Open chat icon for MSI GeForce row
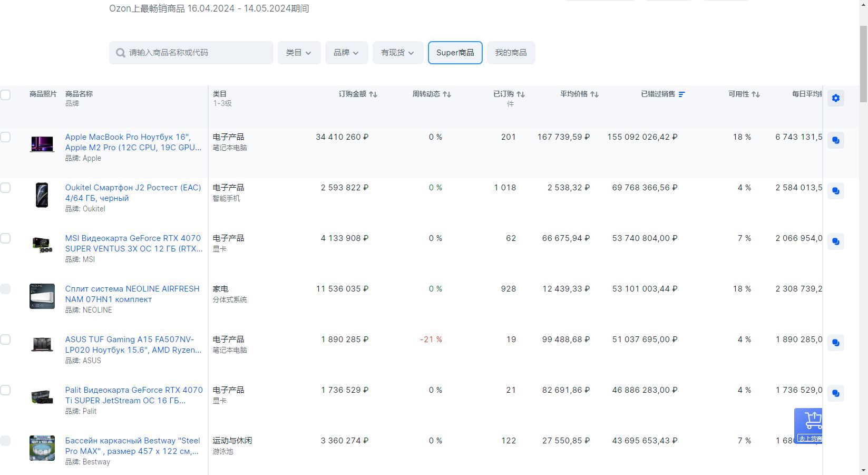Image resolution: width=868 pixels, height=475 pixels. coord(836,241)
